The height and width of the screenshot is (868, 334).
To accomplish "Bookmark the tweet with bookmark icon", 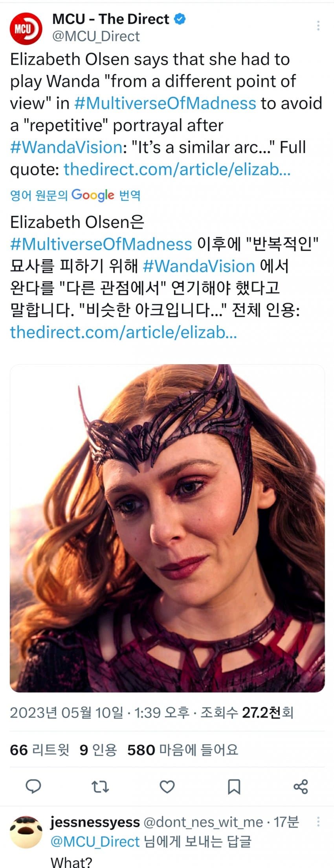I will tap(234, 786).
